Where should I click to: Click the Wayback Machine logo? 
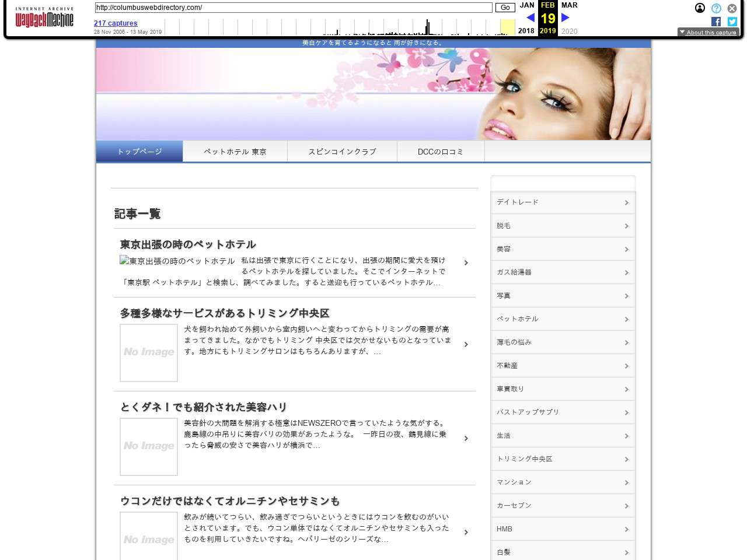44,18
